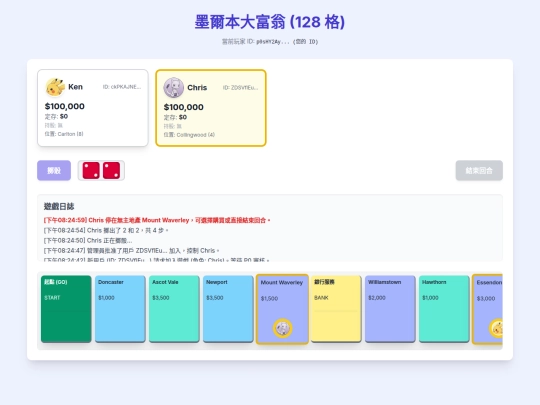Click the second red die
The width and height of the screenshot is (540, 405).
point(112,170)
